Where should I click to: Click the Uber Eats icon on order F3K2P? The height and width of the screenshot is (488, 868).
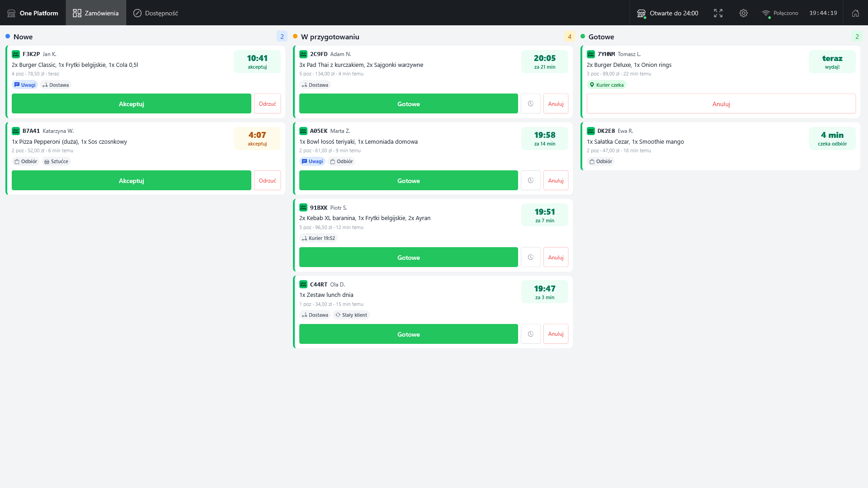tap(16, 54)
